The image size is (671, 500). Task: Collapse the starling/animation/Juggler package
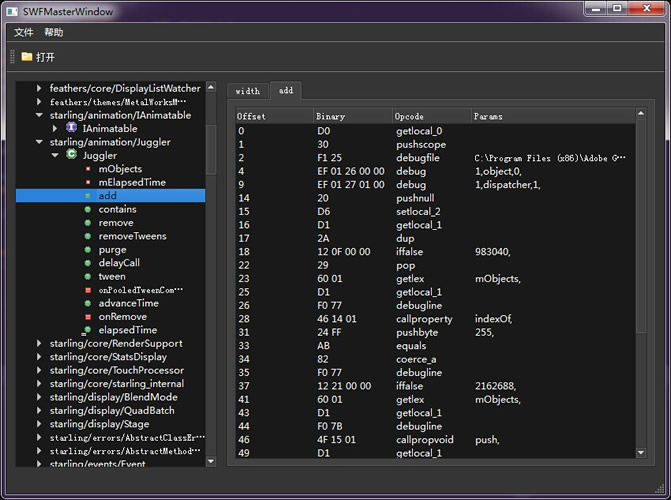pos(39,142)
